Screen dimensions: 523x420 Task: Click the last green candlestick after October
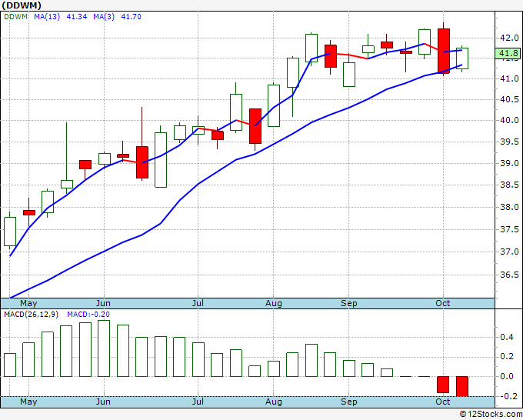click(462, 58)
